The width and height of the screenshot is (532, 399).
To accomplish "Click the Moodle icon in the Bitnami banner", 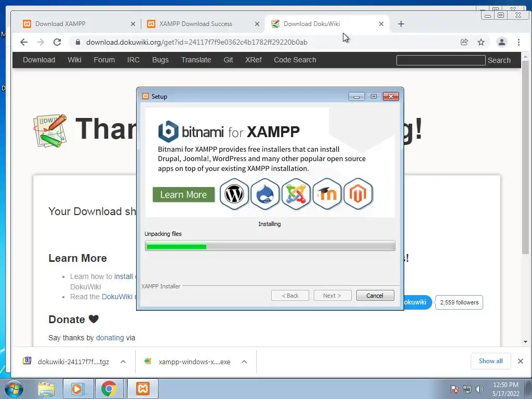I will click(x=327, y=194).
